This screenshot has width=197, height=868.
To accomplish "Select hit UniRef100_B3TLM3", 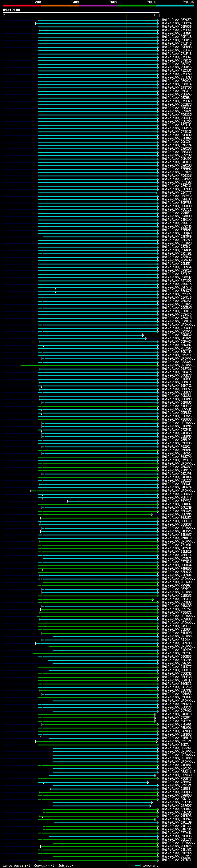I will click(x=177, y=78).
